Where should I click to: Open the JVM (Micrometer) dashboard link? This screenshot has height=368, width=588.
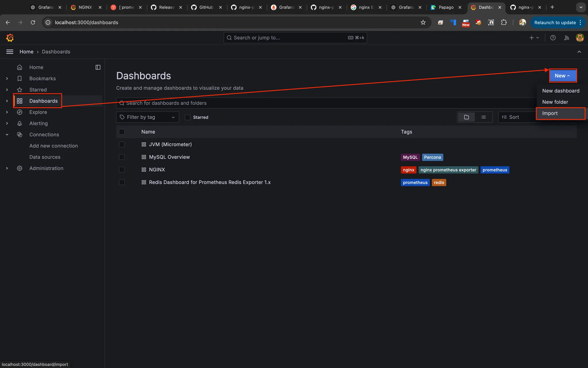click(170, 144)
